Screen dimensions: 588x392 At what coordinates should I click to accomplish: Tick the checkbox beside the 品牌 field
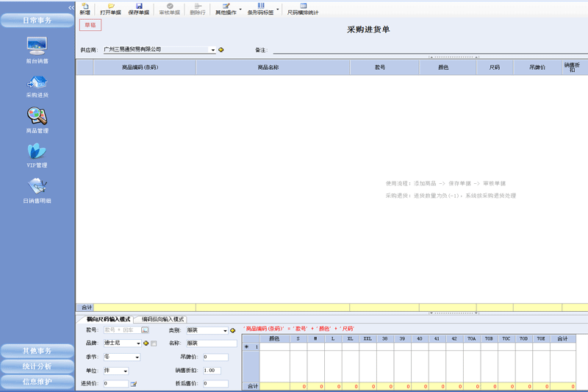tap(154, 343)
